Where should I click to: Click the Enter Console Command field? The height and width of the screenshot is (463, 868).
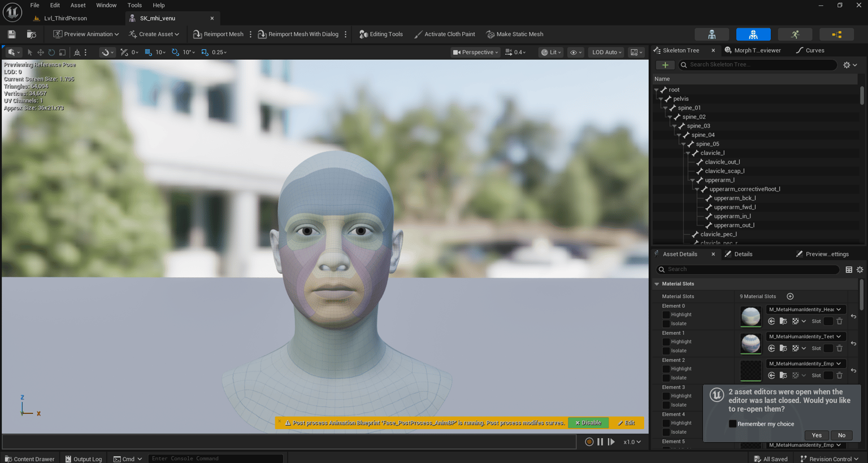pos(215,458)
